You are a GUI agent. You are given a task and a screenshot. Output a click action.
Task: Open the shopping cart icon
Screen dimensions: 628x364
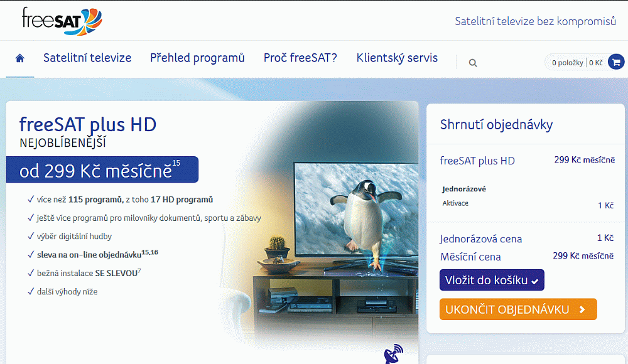click(x=616, y=62)
